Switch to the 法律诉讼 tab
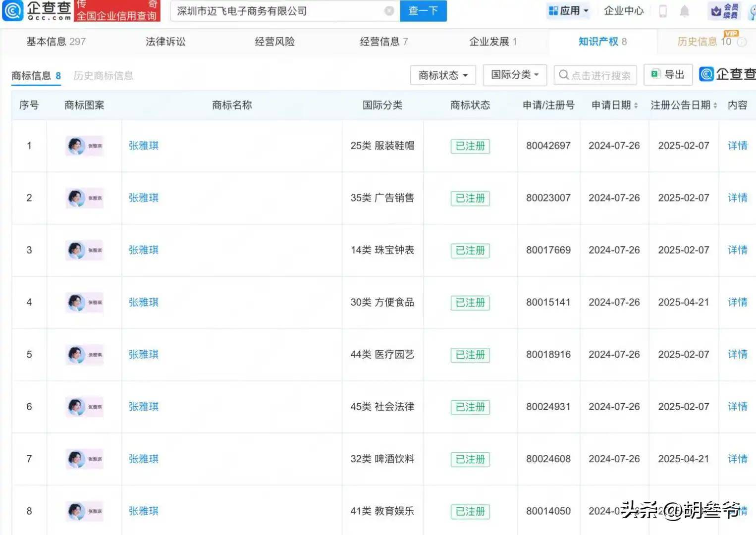Viewport: 756px width, 535px height. [165, 42]
